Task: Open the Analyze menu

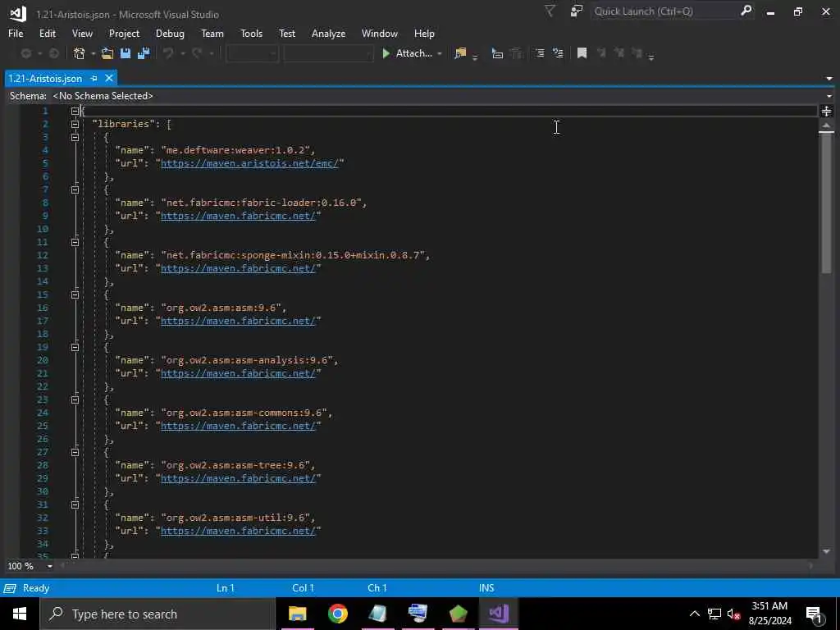Action: pos(328,33)
